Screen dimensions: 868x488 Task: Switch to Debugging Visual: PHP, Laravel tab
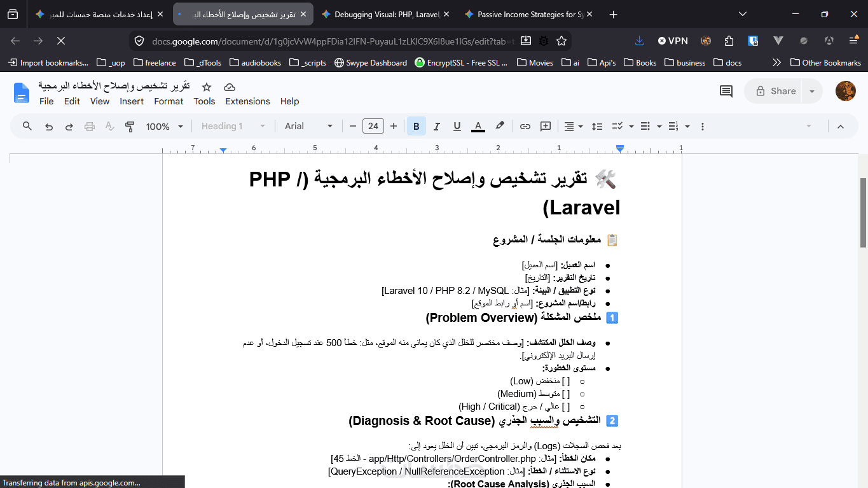pos(386,14)
